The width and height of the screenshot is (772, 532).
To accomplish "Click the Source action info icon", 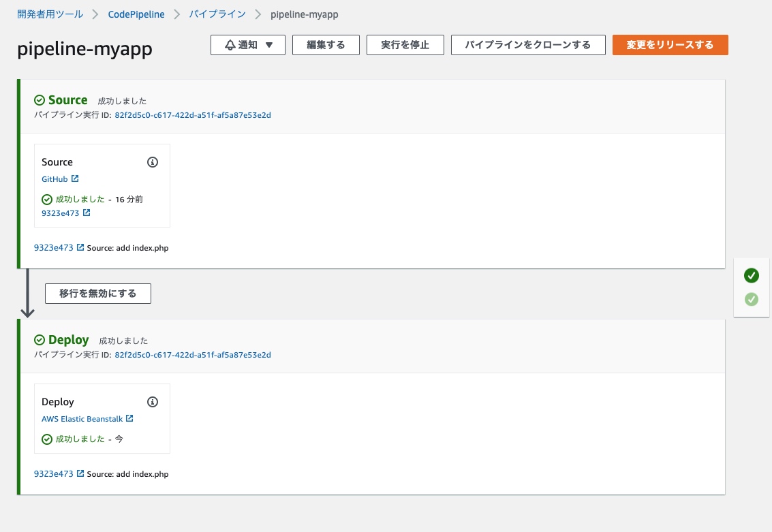I will pyautogui.click(x=153, y=162).
